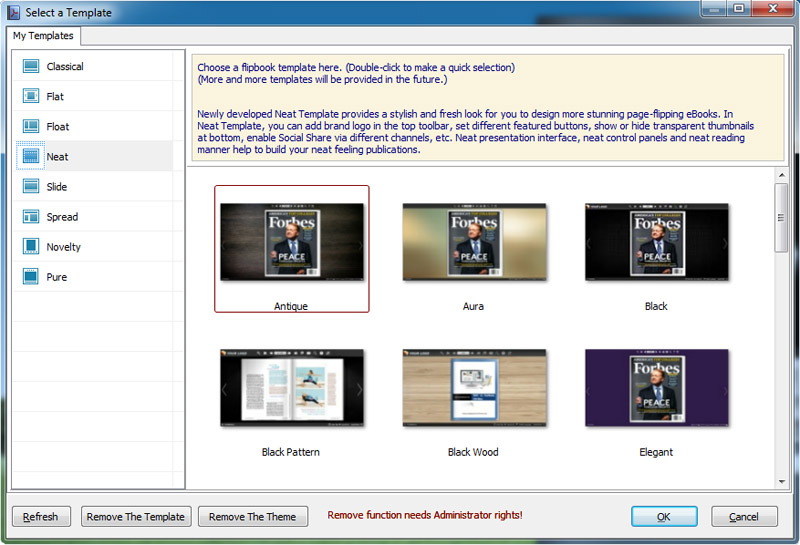Select the Classical template icon
The image size is (800, 545).
click(30, 66)
